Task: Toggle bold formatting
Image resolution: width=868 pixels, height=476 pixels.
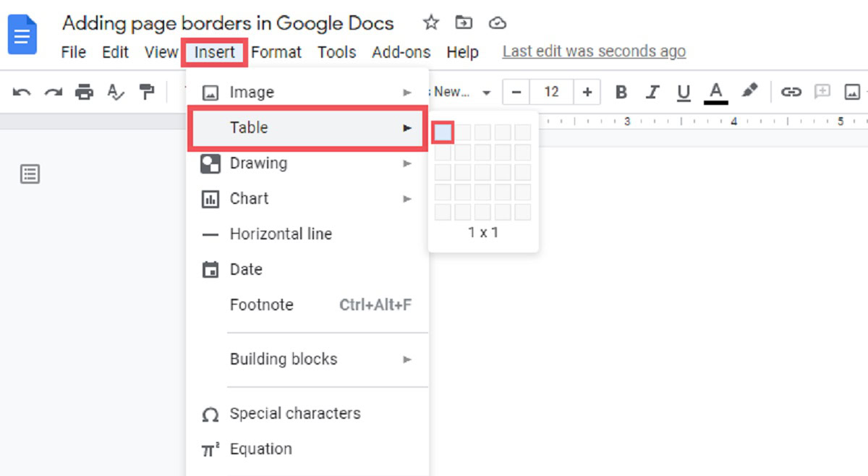Action: tap(621, 92)
